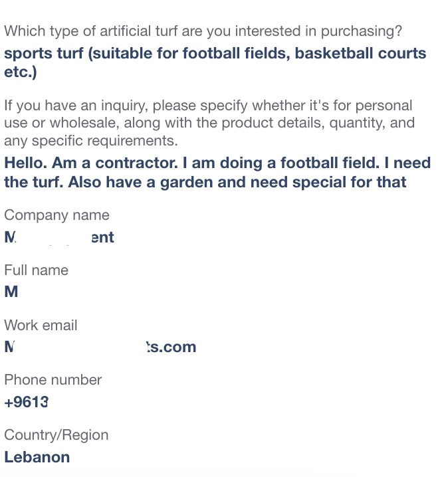Image resolution: width=448 pixels, height=477 pixels.
Task: Open the work email address ending in .com
Action: 100,347
